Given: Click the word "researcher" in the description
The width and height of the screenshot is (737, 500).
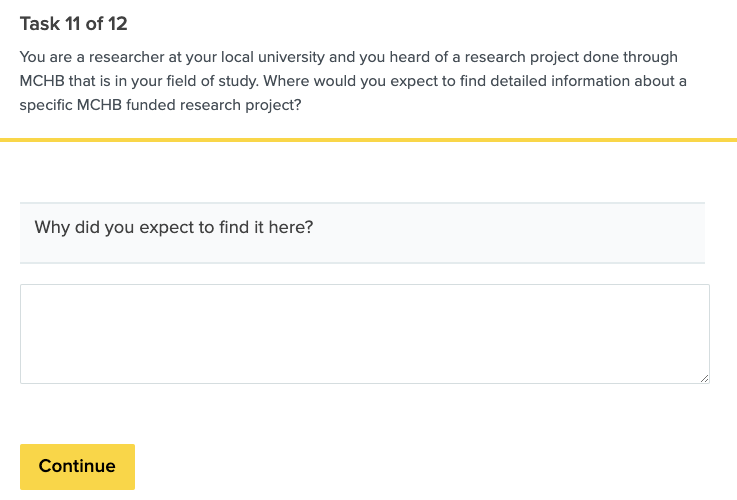Looking at the screenshot, I should coord(124,57).
